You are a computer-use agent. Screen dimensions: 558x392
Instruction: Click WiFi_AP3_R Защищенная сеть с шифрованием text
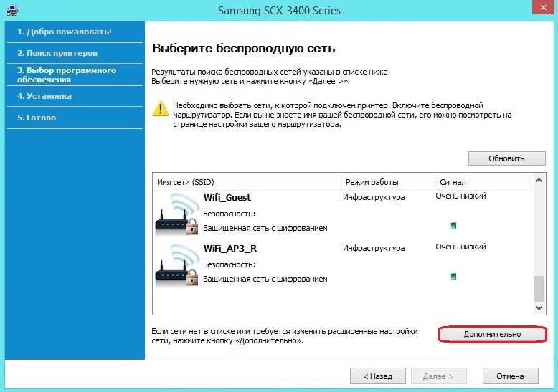coord(265,279)
